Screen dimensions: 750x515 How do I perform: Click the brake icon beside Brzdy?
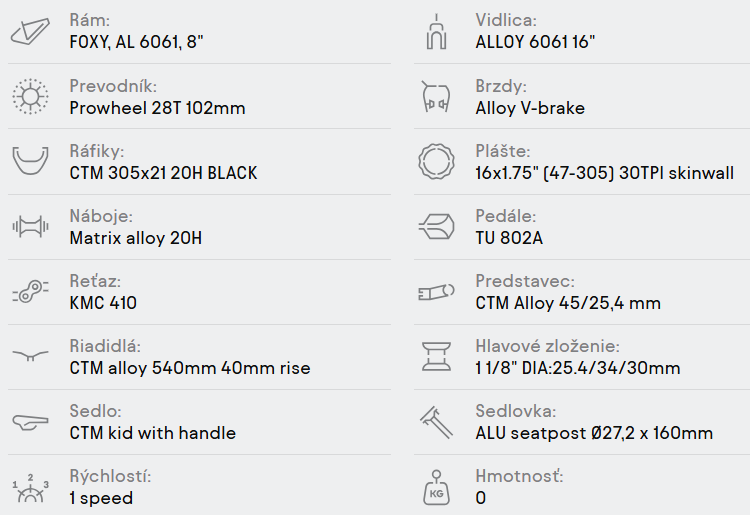[436, 97]
